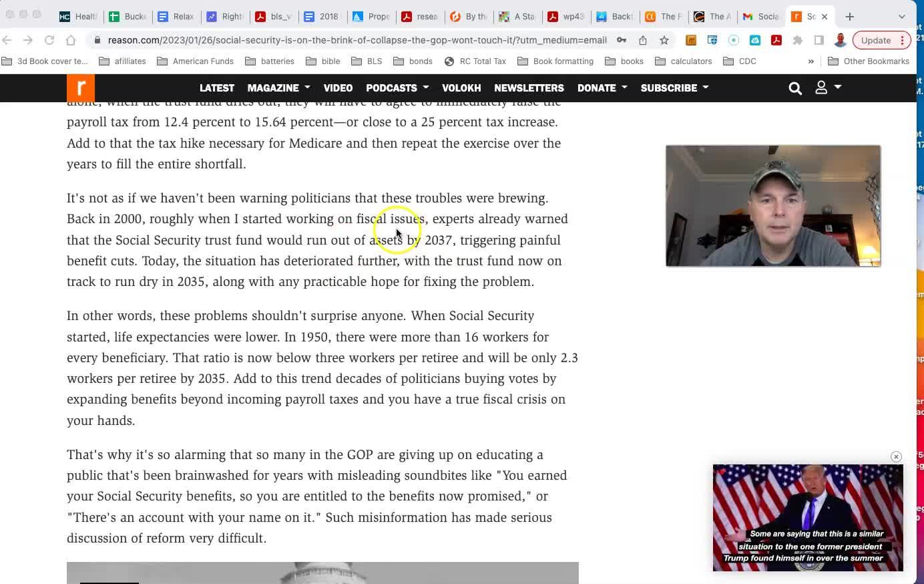The width and height of the screenshot is (924, 584).
Task: Click the Chrome Update button
Action: tap(881, 40)
